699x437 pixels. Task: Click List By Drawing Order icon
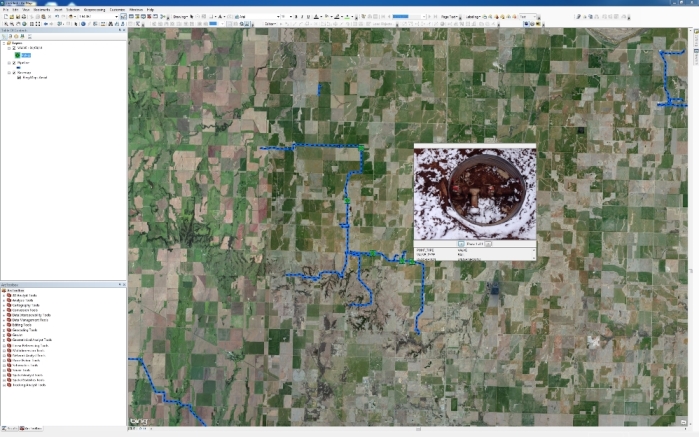coord(4,36)
